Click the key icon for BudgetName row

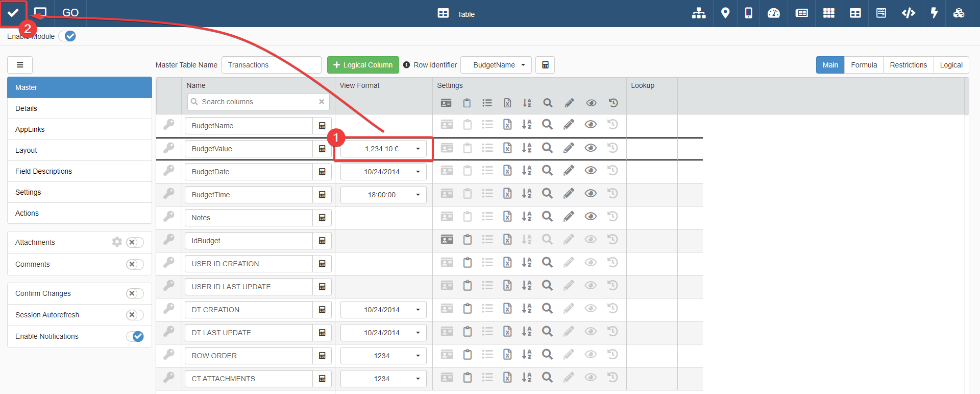pos(169,125)
